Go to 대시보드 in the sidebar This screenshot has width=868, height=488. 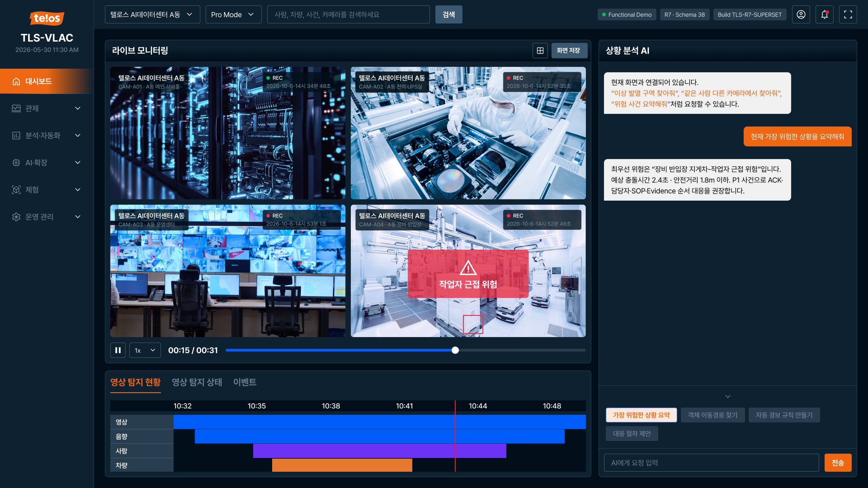46,81
